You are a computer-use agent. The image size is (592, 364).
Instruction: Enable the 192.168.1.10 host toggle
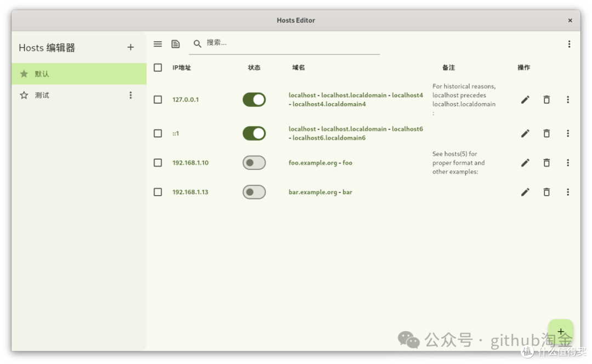point(254,163)
